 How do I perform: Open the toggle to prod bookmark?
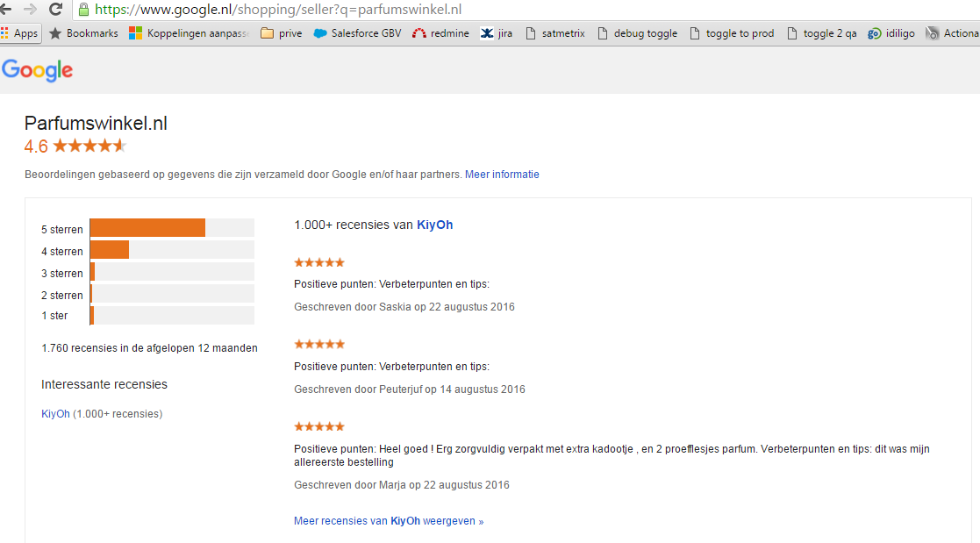click(731, 33)
